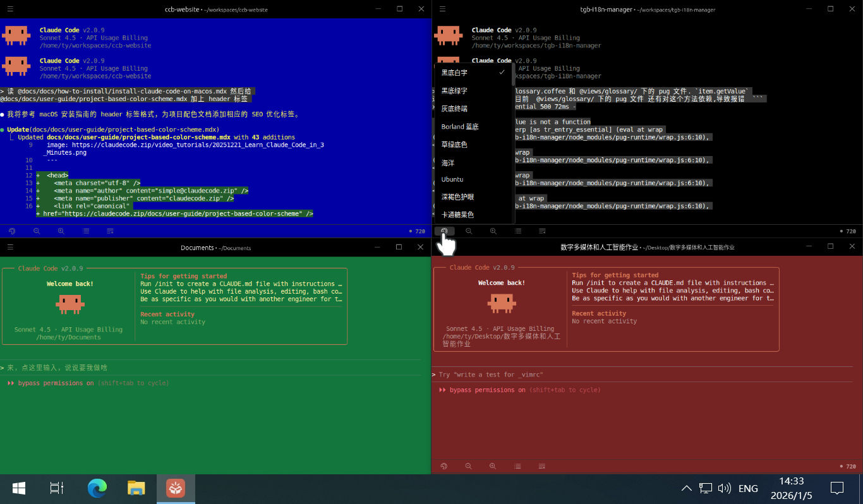The width and height of the screenshot is (863, 504).
Task: Zoom out in the red 数字多媒体 terminal window
Action: point(469,466)
